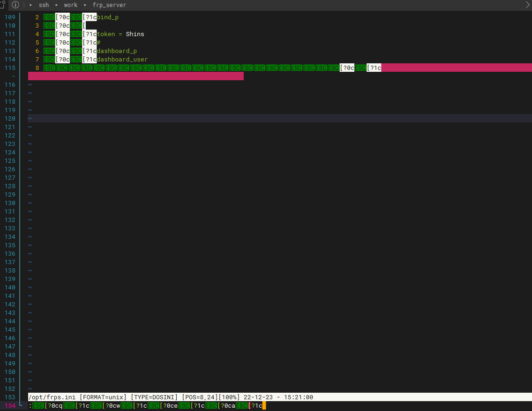Click '[FORMAT=unix]' in the status line
This screenshot has height=411, width=532.
pos(103,397)
